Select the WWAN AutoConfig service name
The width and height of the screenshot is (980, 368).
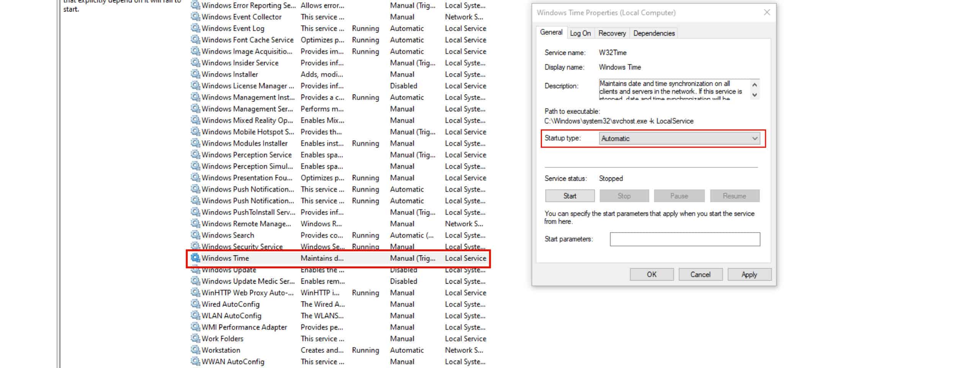pyautogui.click(x=233, y=361)
